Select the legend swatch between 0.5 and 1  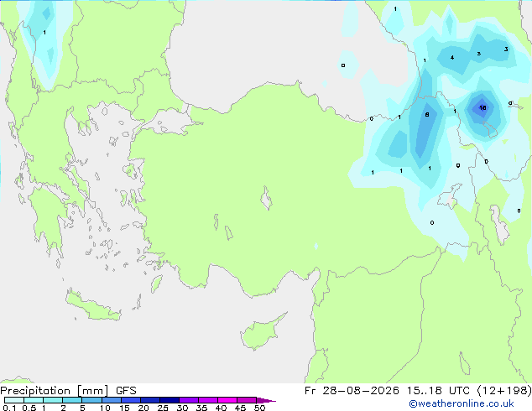34,400
